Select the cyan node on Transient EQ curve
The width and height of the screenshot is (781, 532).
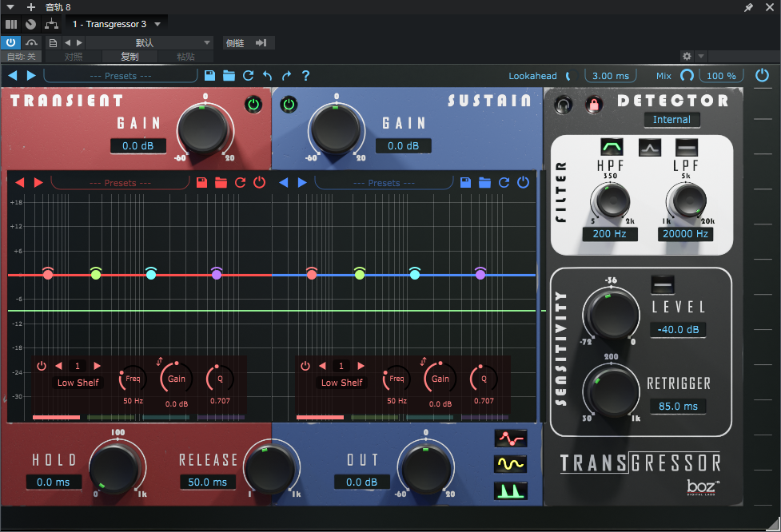click(151, 273)
